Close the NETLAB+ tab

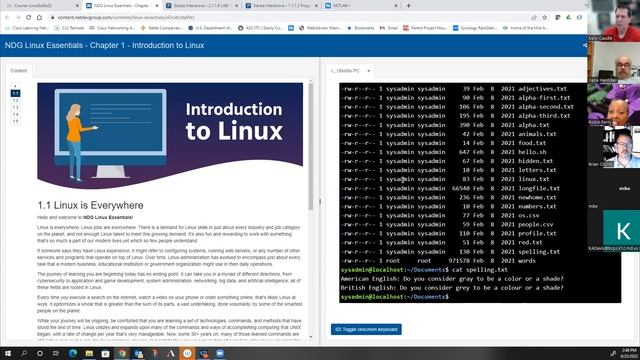click(x=396, y=6)
